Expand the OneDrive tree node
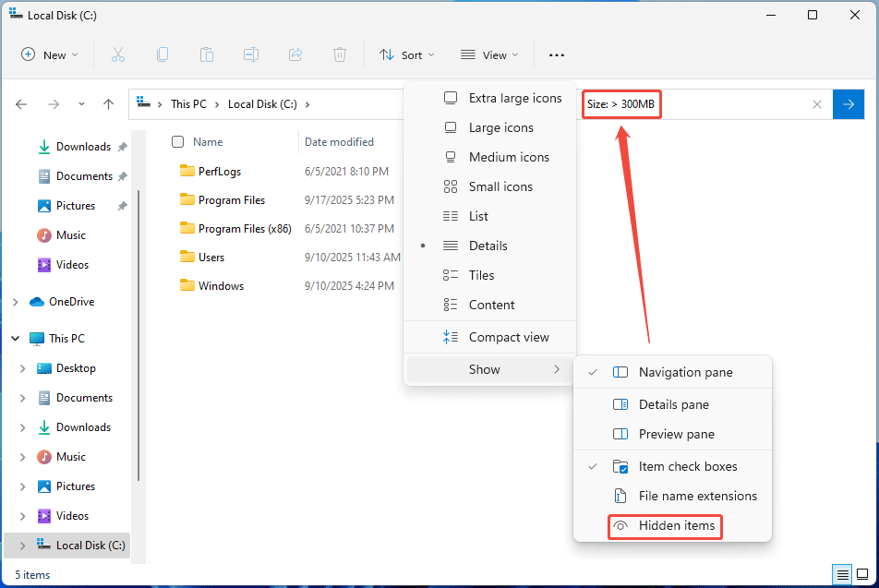 click(15, 302)
